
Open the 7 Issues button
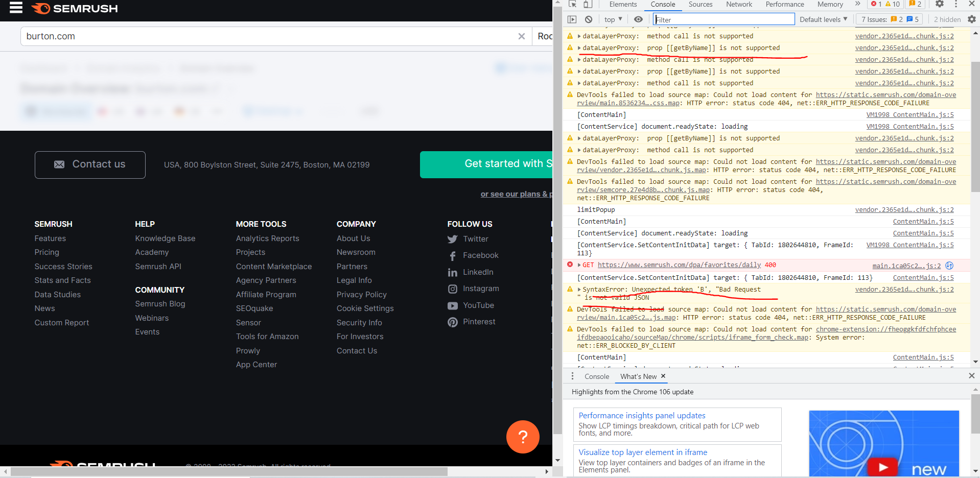click(890, 19)
